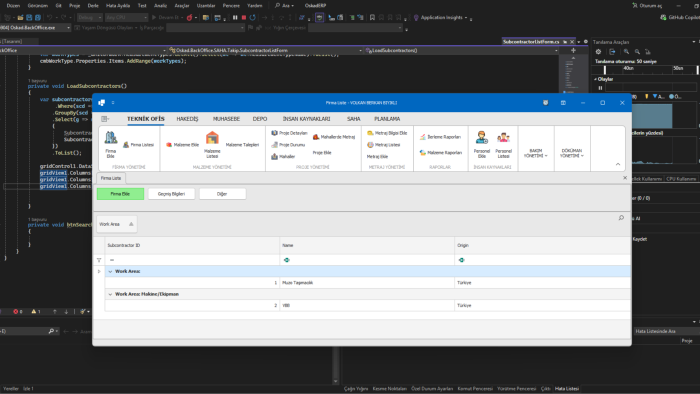Switch to the DEPO ribbon tab
The image size is (700, 394).
click(260, 119)
